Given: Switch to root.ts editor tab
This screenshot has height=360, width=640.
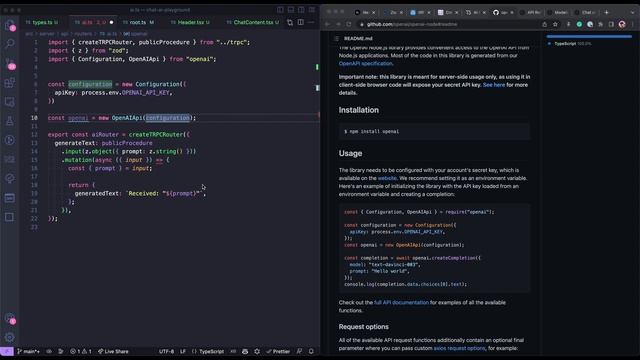Looking at the screenshot, I should [138, 22].
